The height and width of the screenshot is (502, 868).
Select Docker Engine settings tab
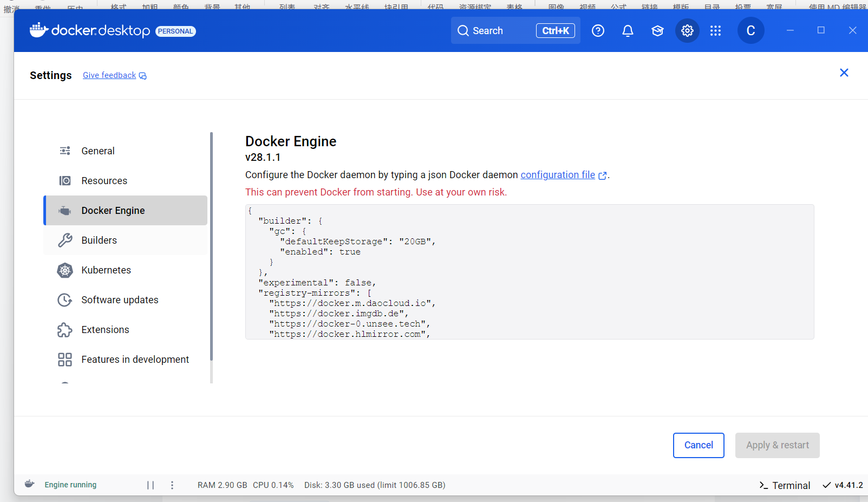click(126, 211)
